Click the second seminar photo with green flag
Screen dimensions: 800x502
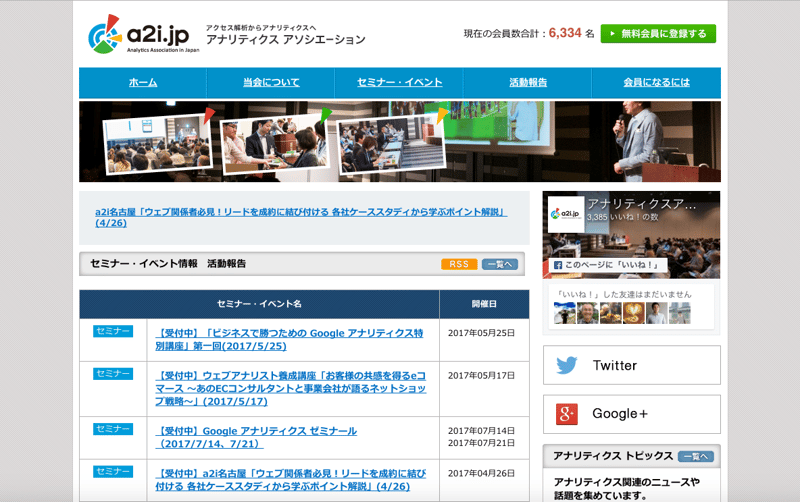274,144
